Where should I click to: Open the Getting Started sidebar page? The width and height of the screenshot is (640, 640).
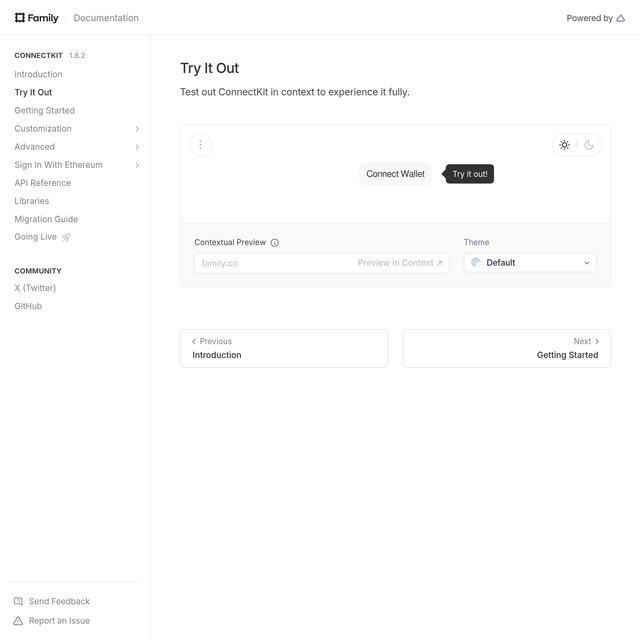click(44, 111)
